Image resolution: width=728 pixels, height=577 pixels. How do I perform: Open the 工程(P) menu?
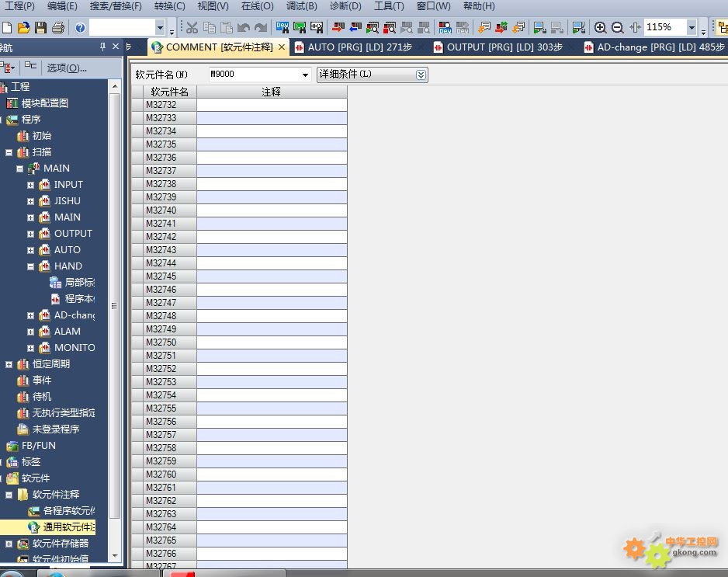point(19,6)
